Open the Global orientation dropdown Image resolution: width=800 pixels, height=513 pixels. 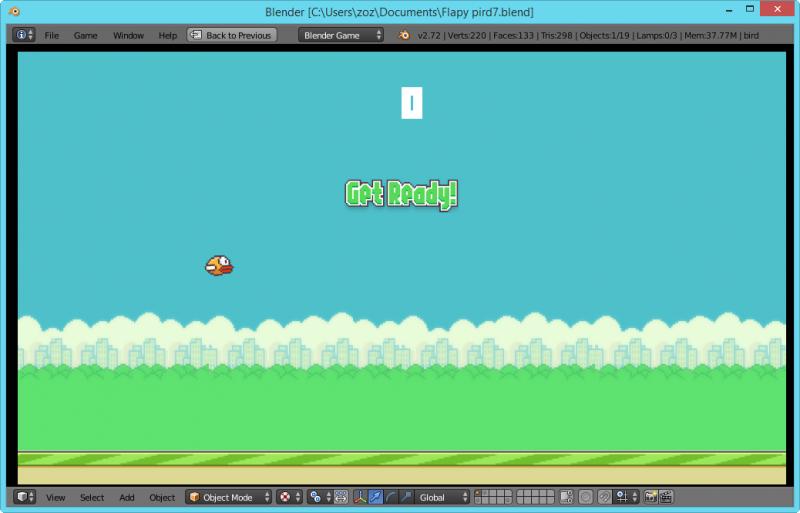tap(442, 497)
